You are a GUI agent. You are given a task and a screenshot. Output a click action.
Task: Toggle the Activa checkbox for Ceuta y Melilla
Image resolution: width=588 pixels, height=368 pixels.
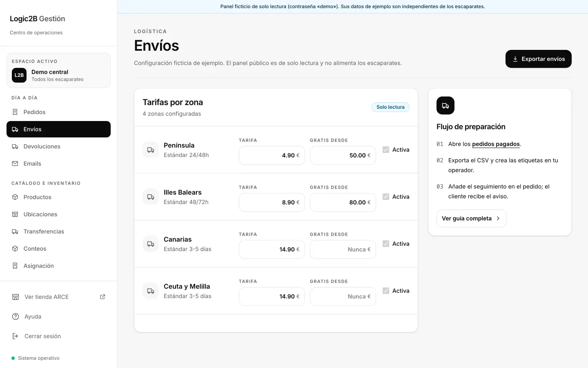[386, 291]
